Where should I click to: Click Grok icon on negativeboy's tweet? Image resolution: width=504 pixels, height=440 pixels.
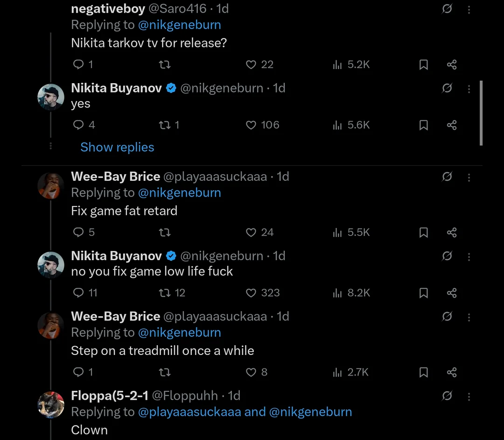click(x=447, y=9)
